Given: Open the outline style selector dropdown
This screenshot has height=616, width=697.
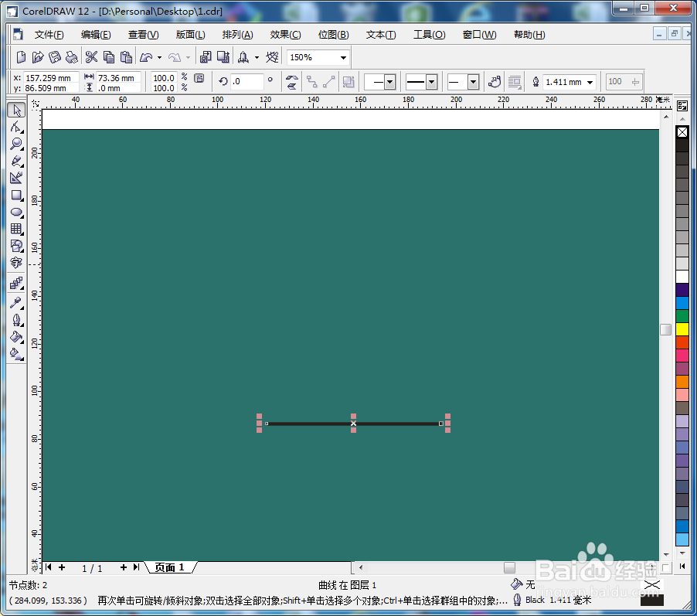Looking at the screenshot, I should click(x=431, y=82).
